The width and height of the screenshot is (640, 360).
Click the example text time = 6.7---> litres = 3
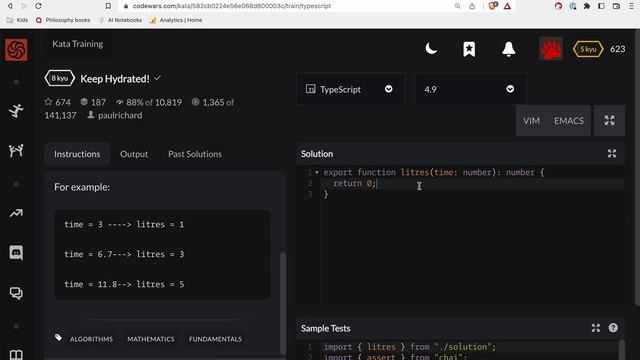(x=124, y=254)
